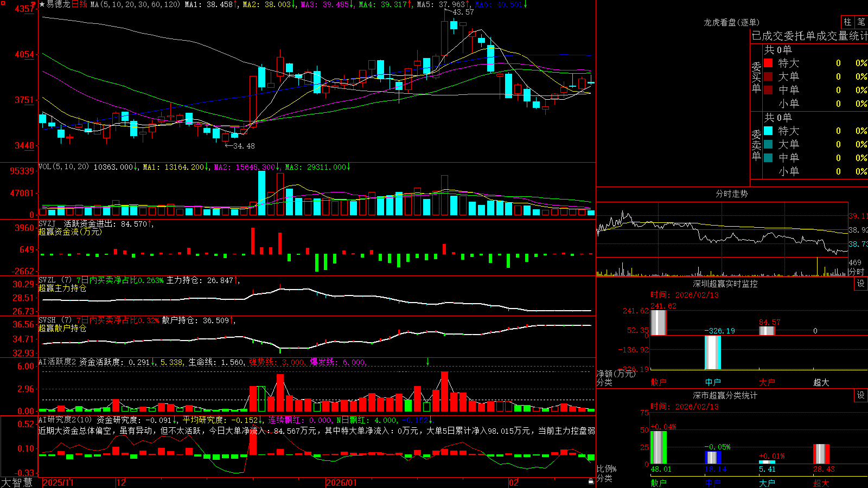Click the lock icon at timeline end

(x=591, y=481)
